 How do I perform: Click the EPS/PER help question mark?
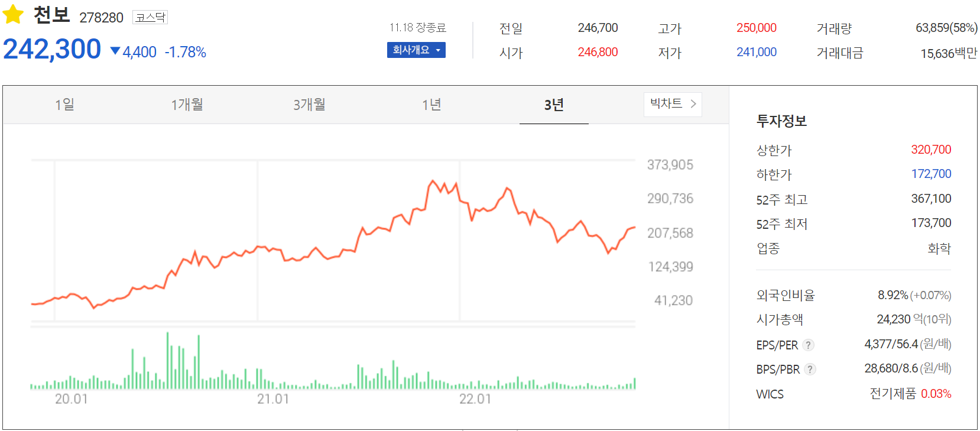click(809, 345)
